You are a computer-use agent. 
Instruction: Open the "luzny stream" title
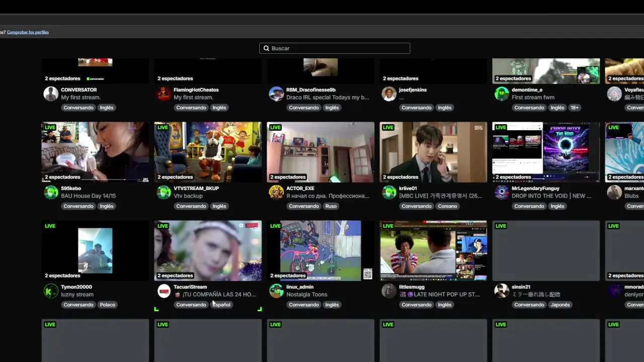pos(77,295)
